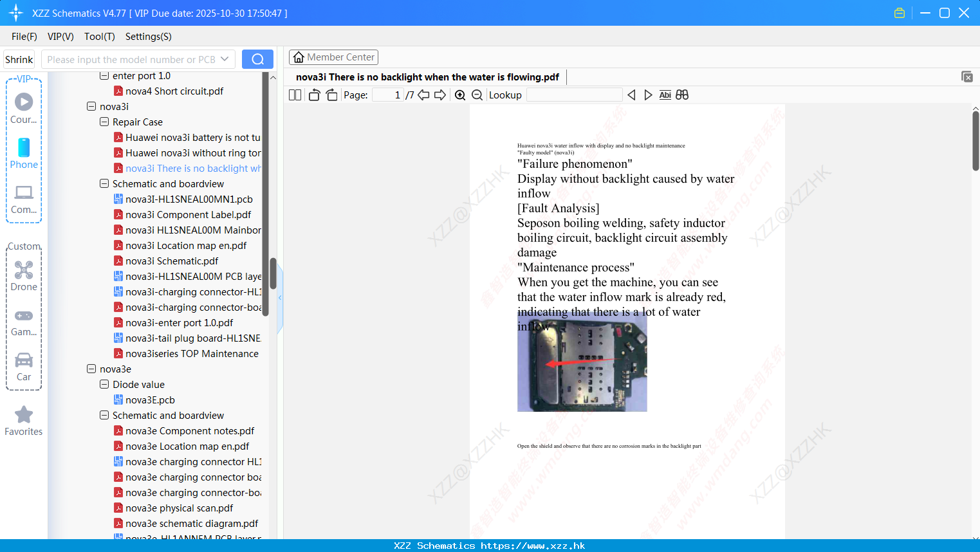Rotate page counterclockwise
This screenshot has height=552, width=980.
coord(314,95)
